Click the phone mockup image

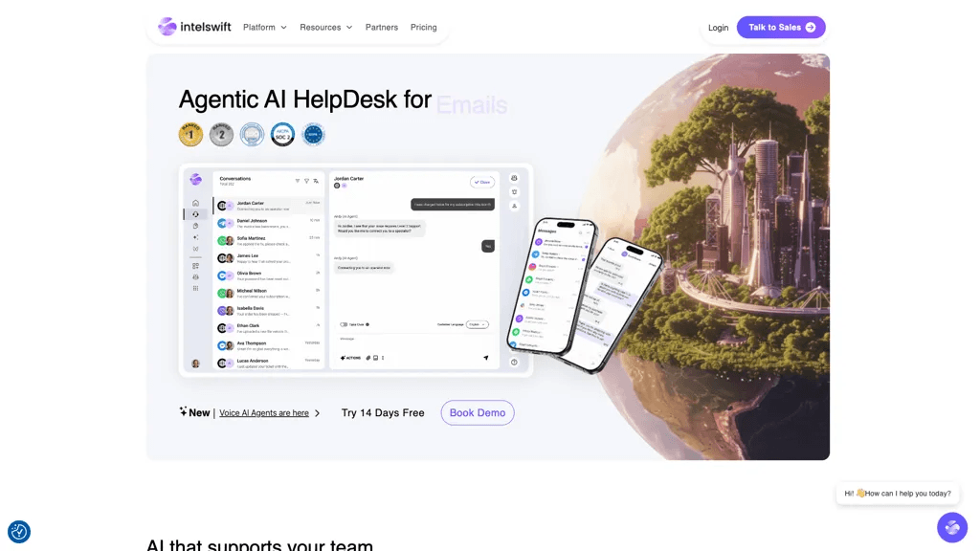[x=585, y=295]
